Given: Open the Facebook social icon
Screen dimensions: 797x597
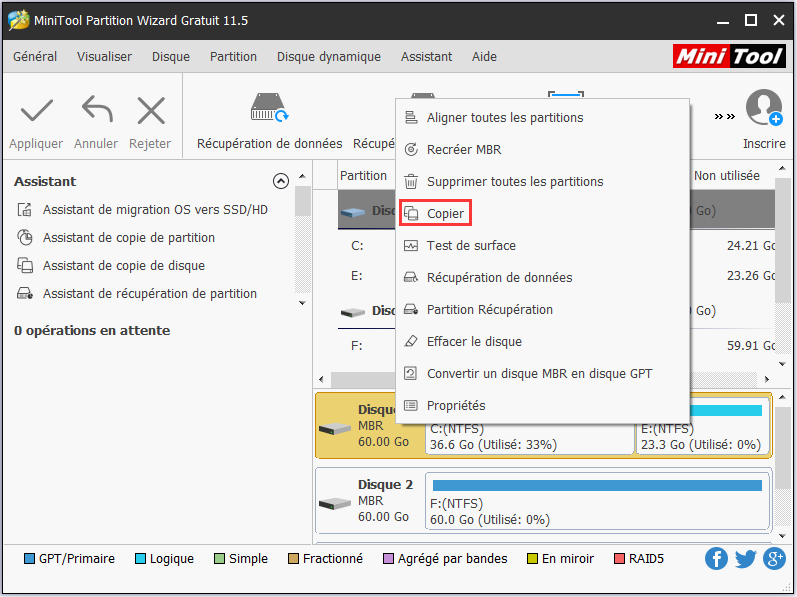Looking at the screenshot, I should [716, 559].
